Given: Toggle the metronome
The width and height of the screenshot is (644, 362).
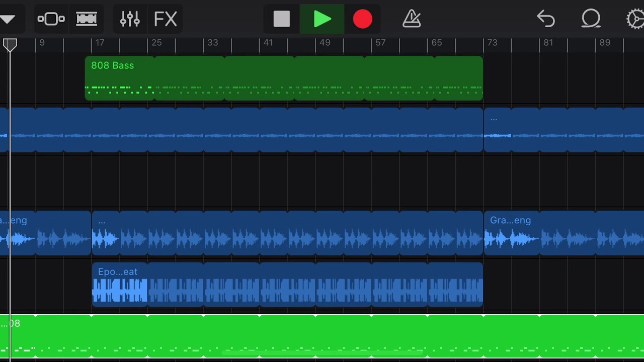Looking at the screenshot, I should click(x=412, y=19).
